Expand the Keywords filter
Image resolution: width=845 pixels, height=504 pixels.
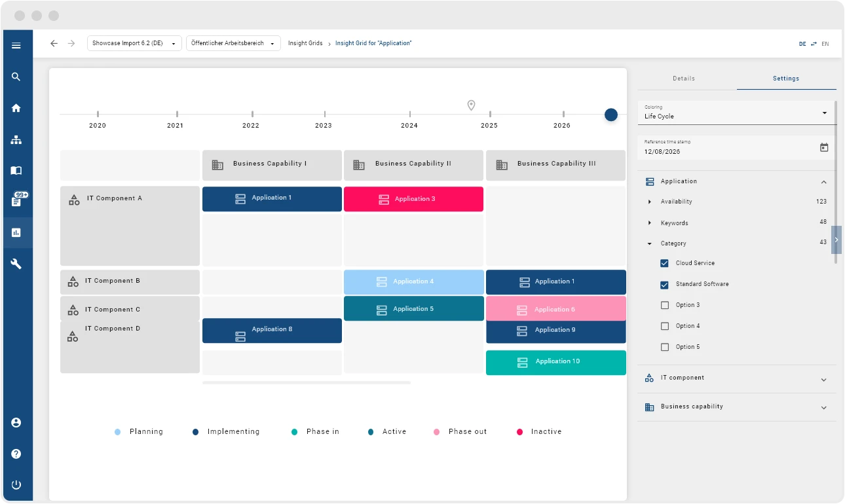[650, 223]
